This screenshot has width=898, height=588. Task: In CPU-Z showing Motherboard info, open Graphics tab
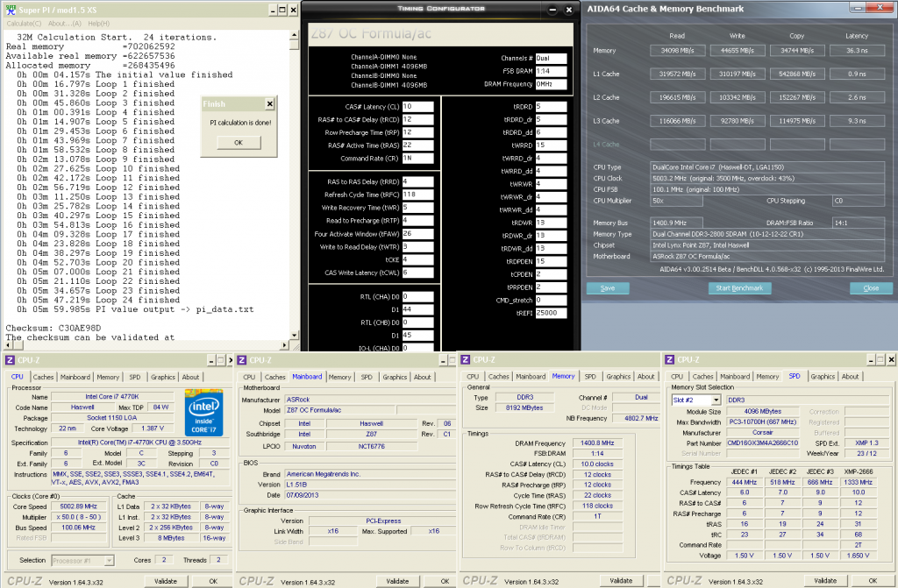(x=395, y=377)
